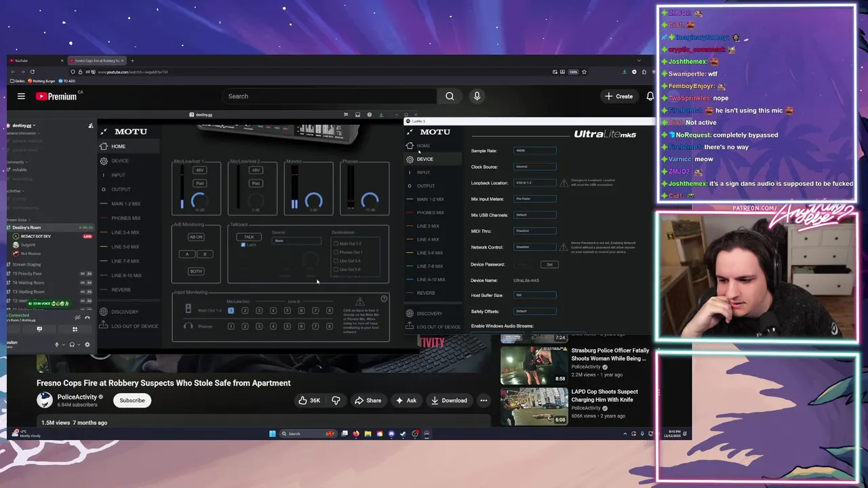
Task: Select PHONES MIX in left MOTU sidebar
Action: coord(126,218)
